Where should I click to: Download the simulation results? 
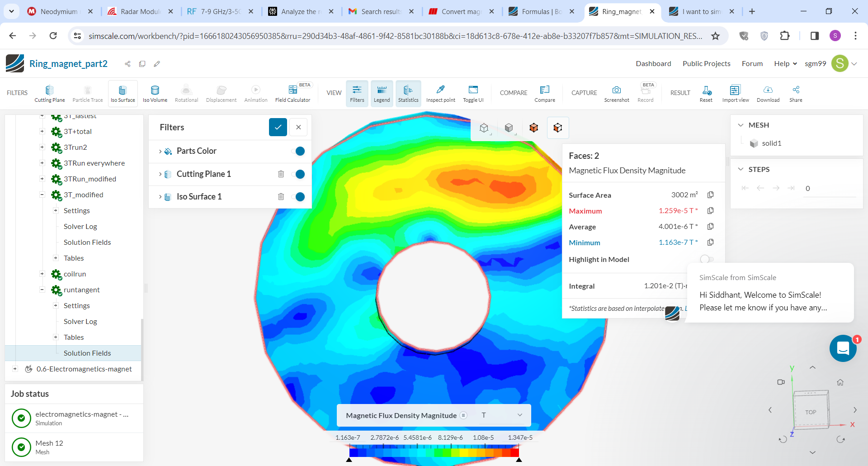(x=768, y=93)
